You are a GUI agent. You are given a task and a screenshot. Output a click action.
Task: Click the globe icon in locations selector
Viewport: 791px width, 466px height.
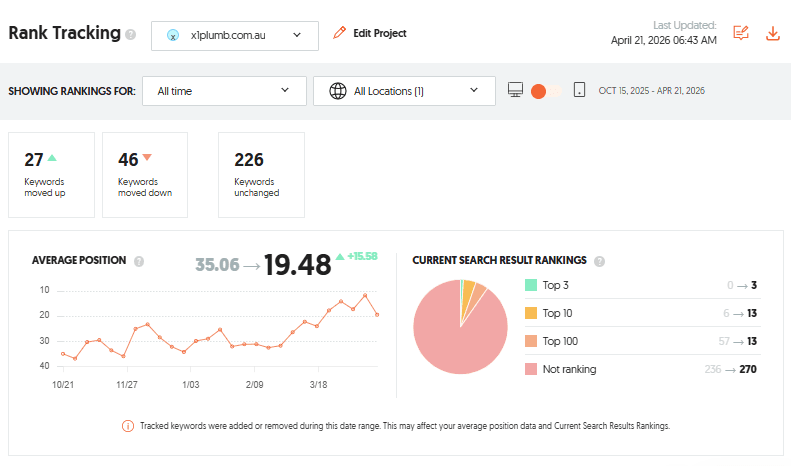337,91
